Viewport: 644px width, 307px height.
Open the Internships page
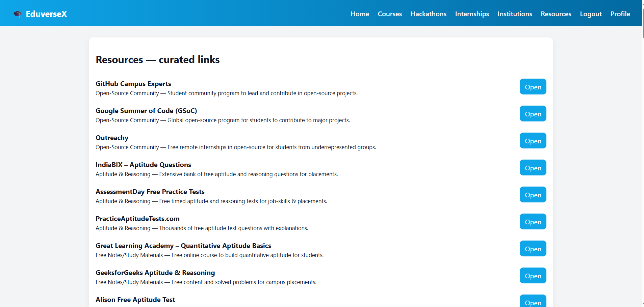[472, 14]
